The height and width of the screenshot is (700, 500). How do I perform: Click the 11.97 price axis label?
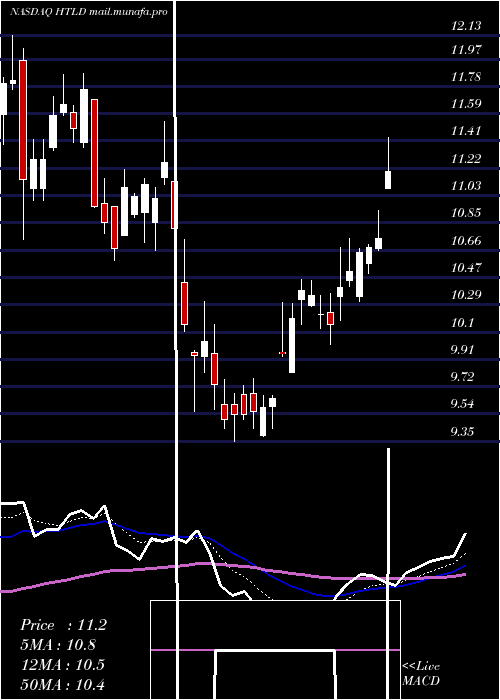click(x=466, y=50)
